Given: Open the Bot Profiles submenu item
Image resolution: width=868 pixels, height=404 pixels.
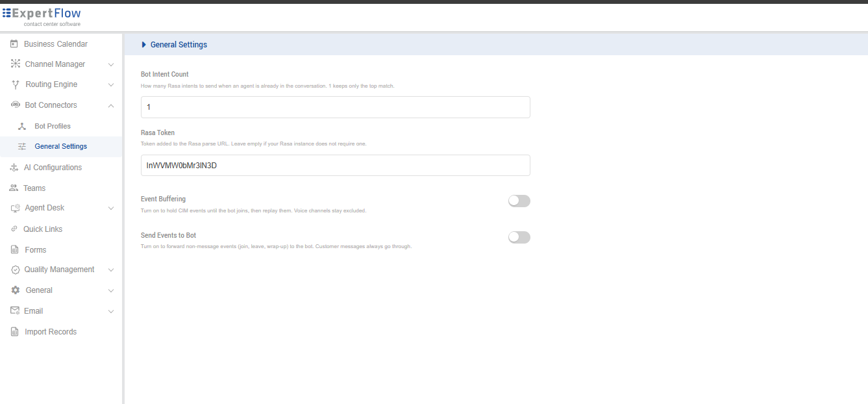Looking at the screenshot, I should (53, 126).
